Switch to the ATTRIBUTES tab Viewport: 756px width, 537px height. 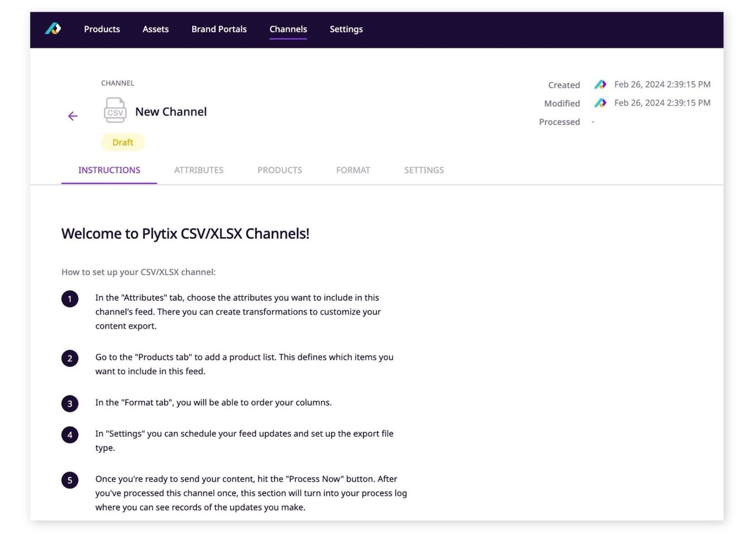(199, 170)
